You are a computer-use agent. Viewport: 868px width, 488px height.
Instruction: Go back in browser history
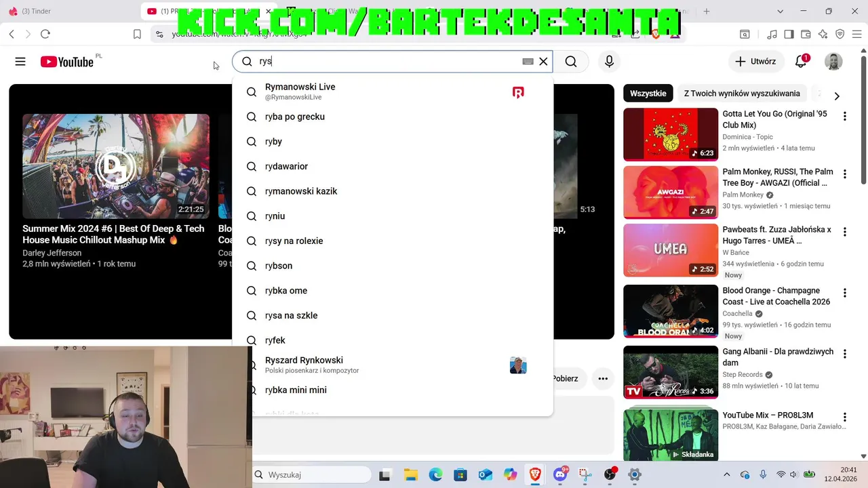12,34
